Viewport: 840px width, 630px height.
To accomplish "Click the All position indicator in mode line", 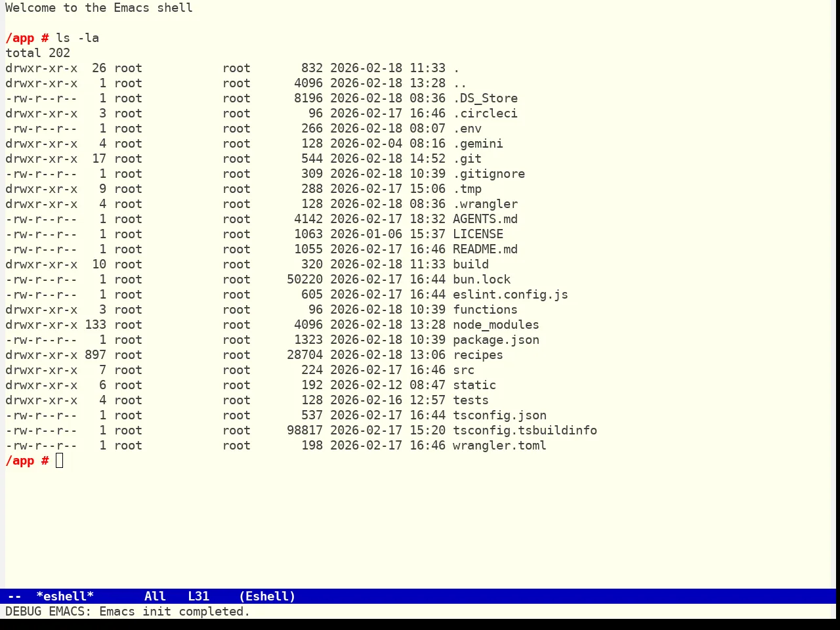I will (155, 597).
